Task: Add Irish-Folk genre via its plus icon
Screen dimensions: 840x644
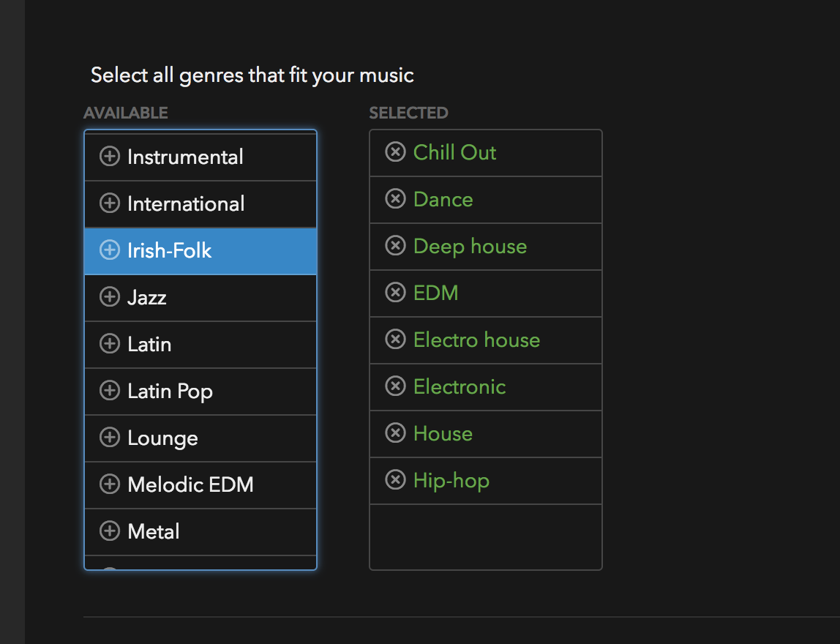Action: tap(110, 250)
